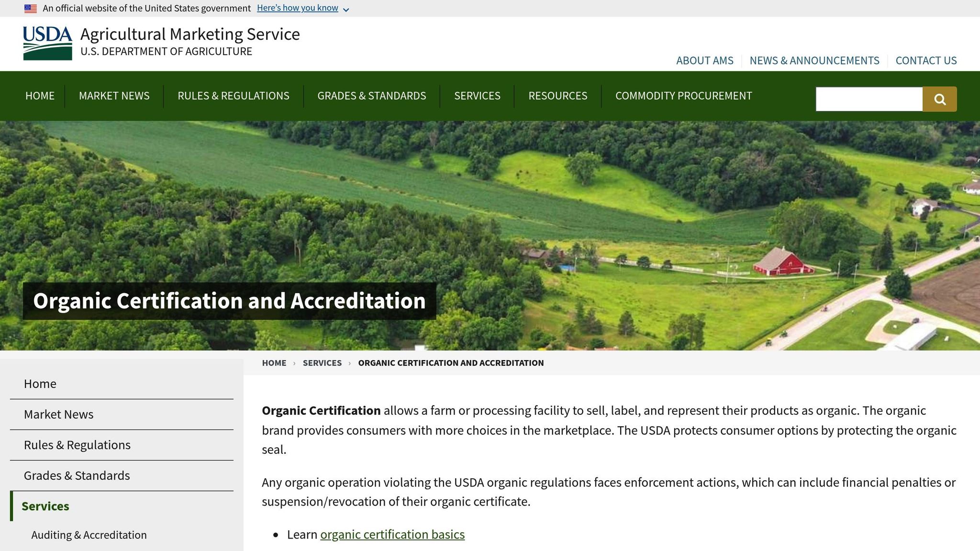
Task: Select HOME in the green navigation bar
Action: coord(40,96)
